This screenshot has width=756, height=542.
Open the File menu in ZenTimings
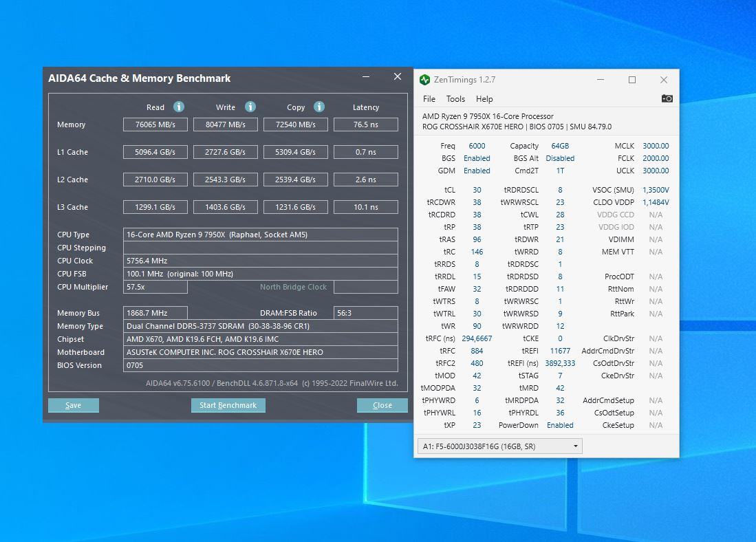click(x=429, y=99)
